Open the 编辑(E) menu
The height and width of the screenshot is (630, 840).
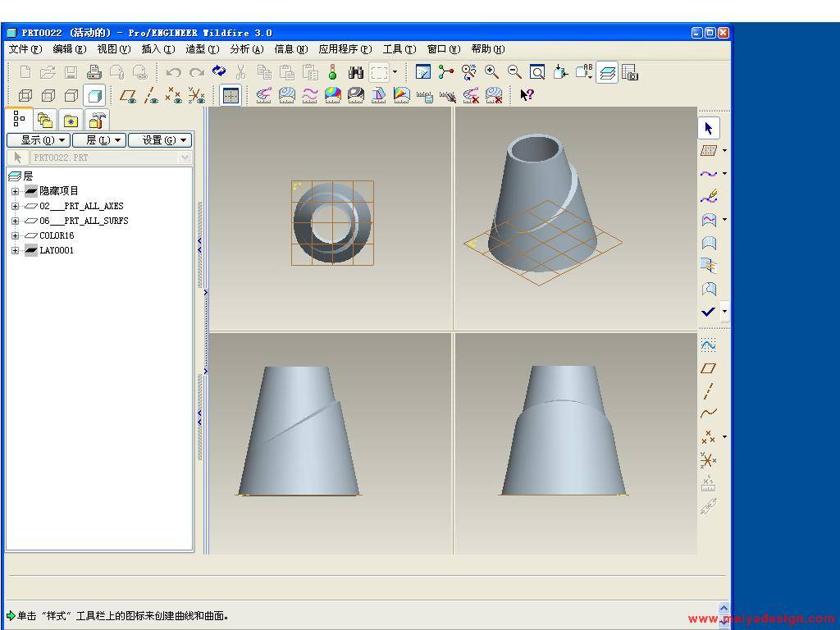coord(70,49)
